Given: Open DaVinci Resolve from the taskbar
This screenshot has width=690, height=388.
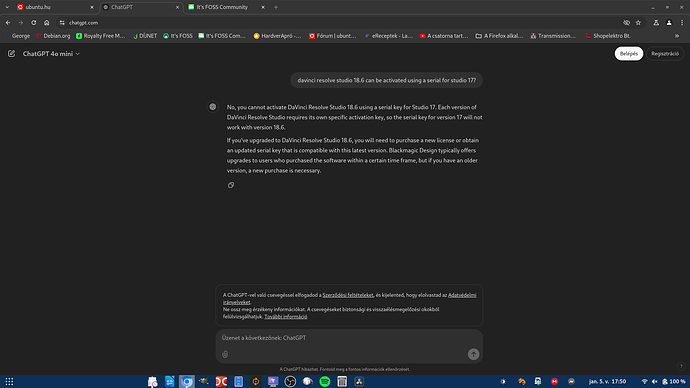Looking at the screenshot, I should pos(359,381).
